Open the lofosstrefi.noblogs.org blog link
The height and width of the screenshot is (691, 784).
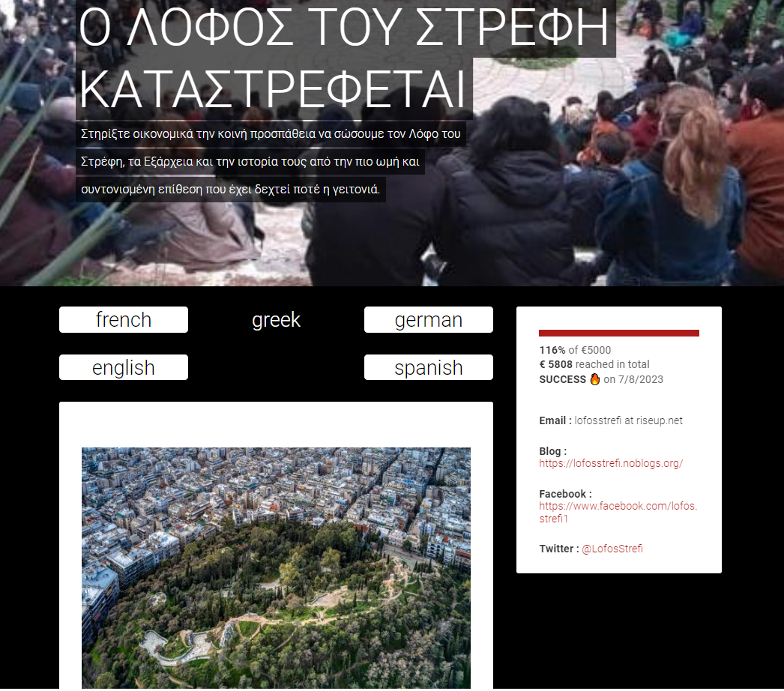point(611,463)
